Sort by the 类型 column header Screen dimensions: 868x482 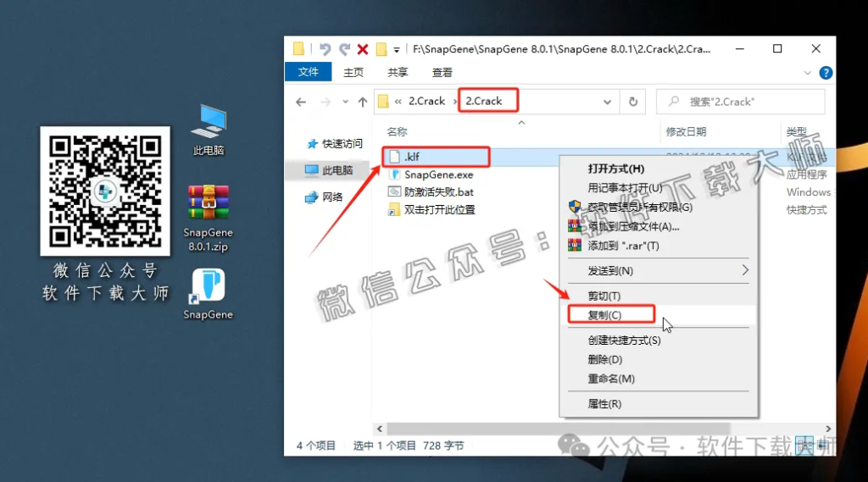coord(797,131)
